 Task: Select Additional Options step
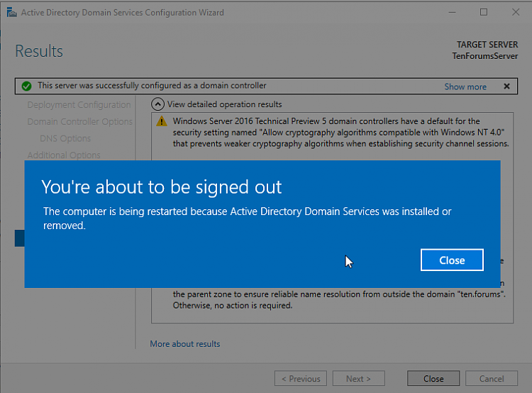pos(64,155)
